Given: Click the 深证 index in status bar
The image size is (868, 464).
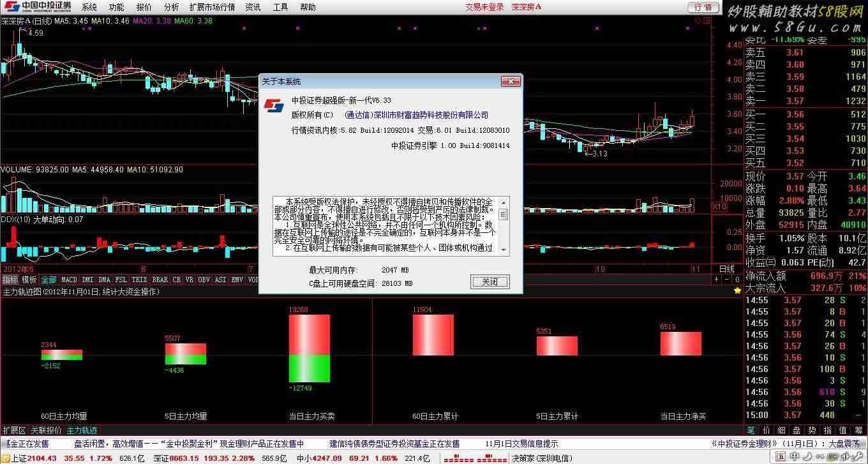Looking at the screenshot, I should (x=161, y=458).
